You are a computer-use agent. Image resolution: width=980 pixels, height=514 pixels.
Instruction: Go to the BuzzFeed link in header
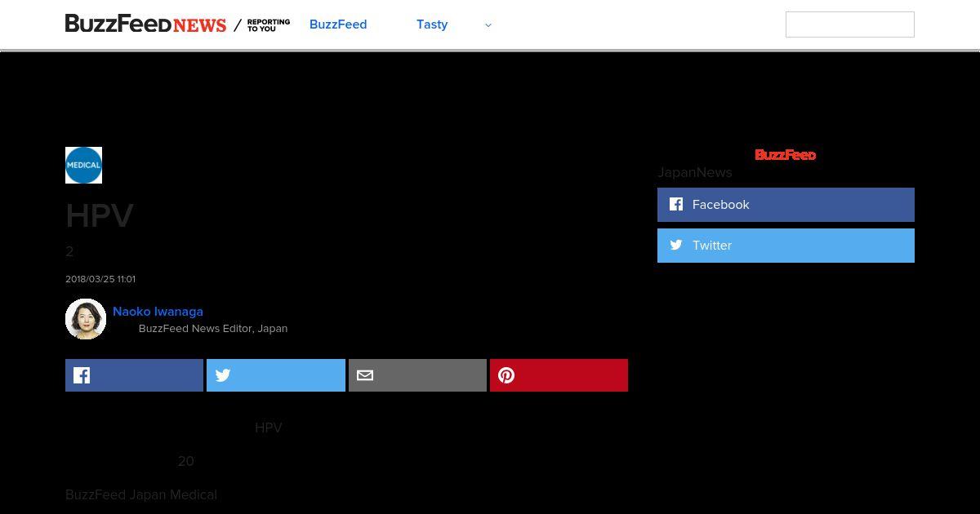click(x=338, y=24)
